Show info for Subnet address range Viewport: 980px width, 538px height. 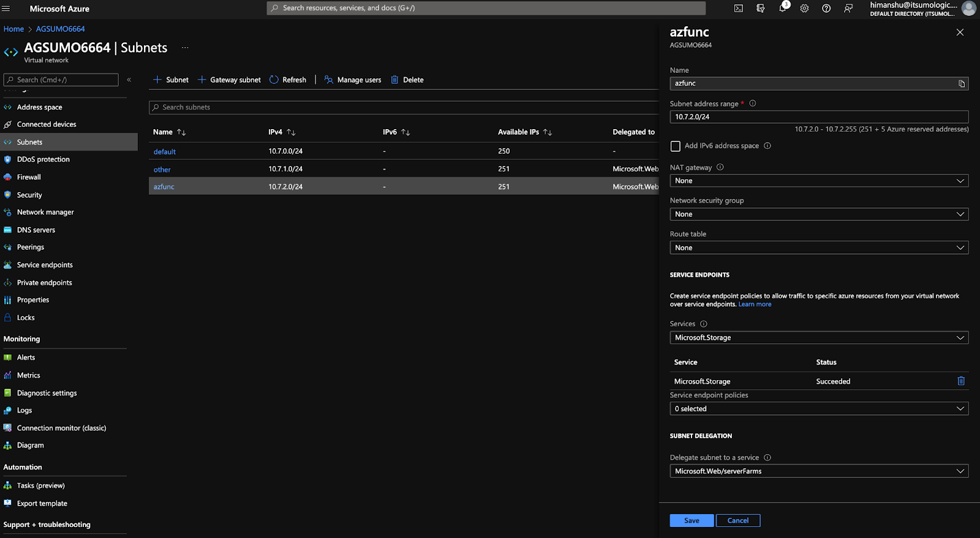pyautogui.click(x=753, y=103)
